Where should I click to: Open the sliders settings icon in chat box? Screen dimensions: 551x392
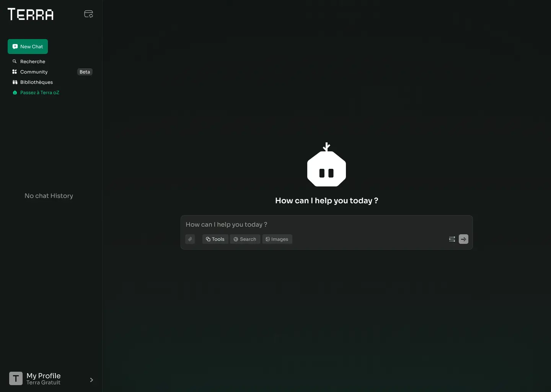pyautogui.click(x=452, y=239)
